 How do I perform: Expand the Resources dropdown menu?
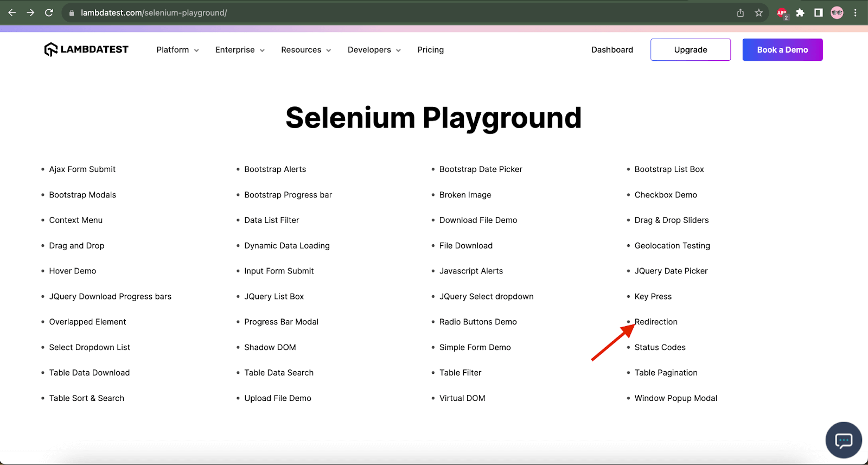[x=306, y=50]
